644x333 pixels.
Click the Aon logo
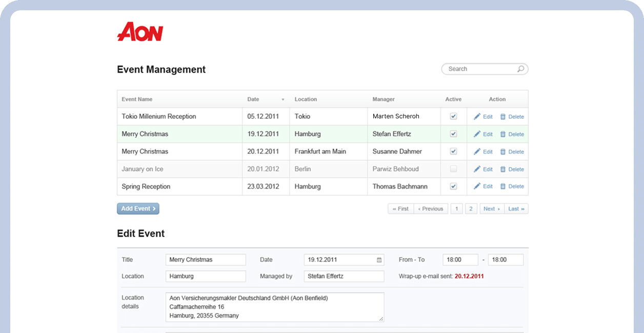coord(140,32)
